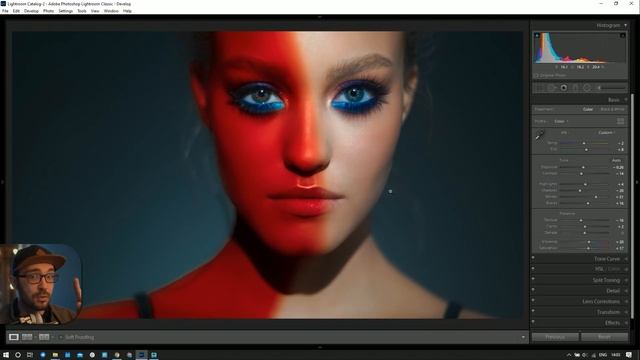Hide right panel using side arrow
This screenshot has width=640, height=360.
coord(638,182)
